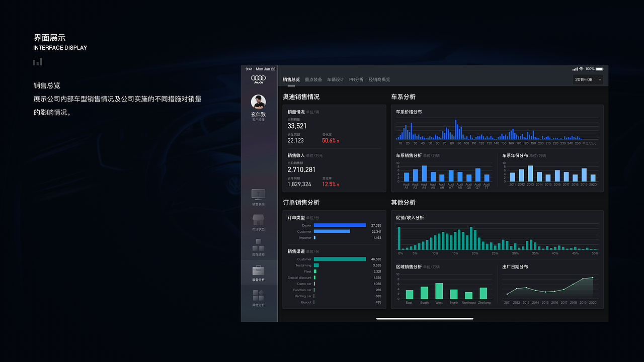Open the 2019-08 date dropdown
This screenshot has height=362, width=644.
click(x=588, y=79)
